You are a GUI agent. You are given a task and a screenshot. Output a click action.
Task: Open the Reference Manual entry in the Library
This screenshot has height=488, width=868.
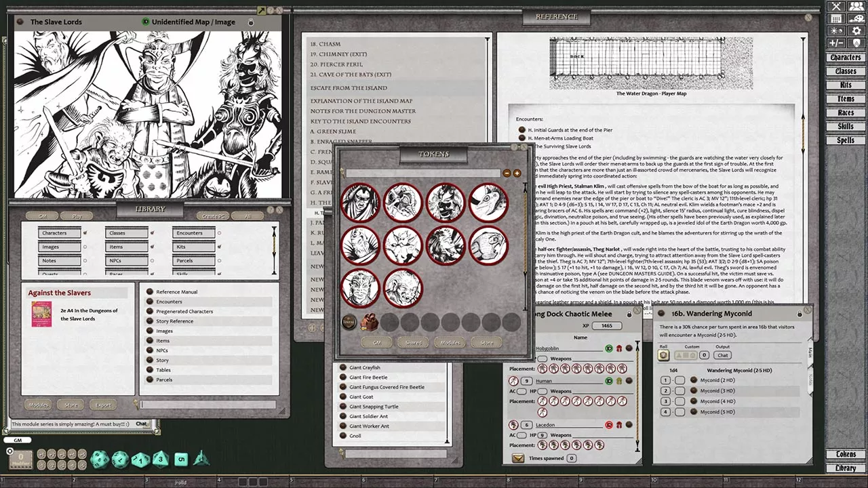177,292
